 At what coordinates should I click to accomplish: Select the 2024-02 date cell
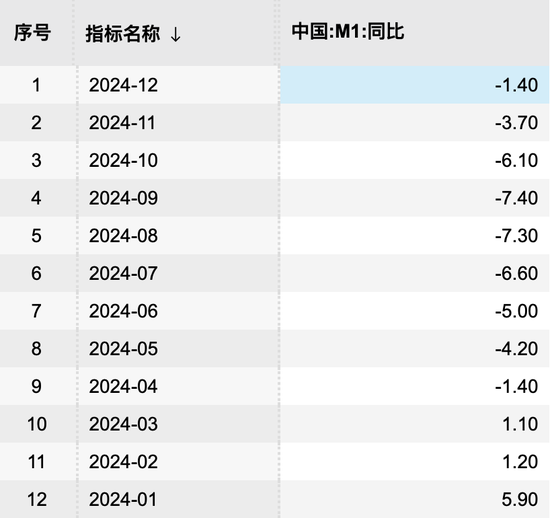coord(178,462)
